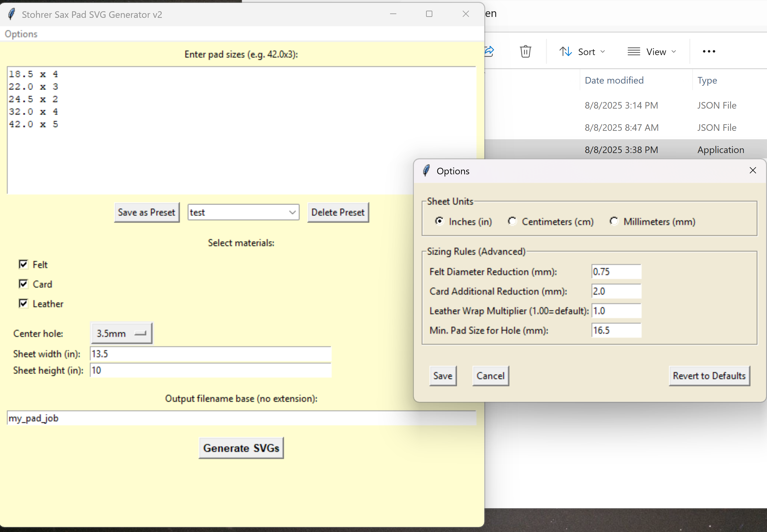767x532 pixels.
Task: Select Millimeters (mm) sheet units
Action: [614, 221]
